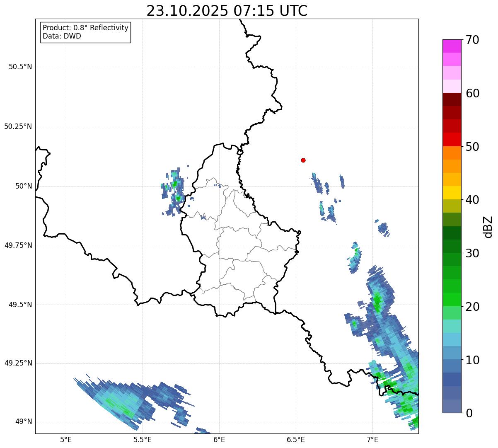
Task: Click the colorbar tick label 30
Action: coord(472,253)
